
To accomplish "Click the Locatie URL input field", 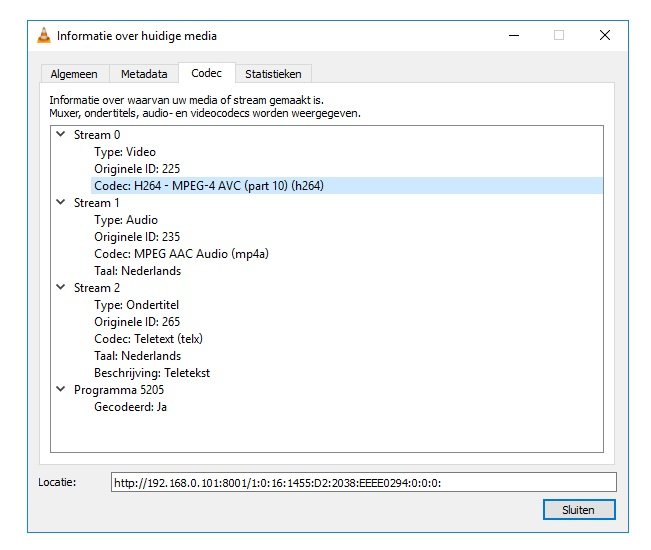I will coord(363,482).
